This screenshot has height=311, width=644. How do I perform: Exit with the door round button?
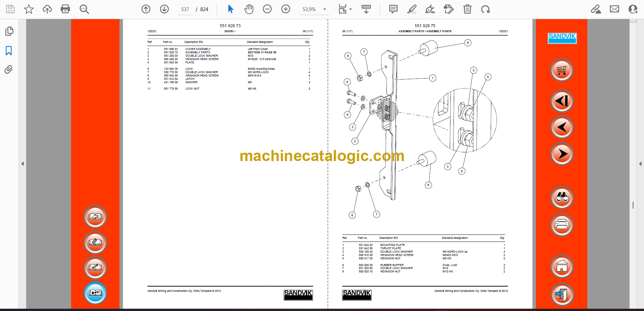562,294
